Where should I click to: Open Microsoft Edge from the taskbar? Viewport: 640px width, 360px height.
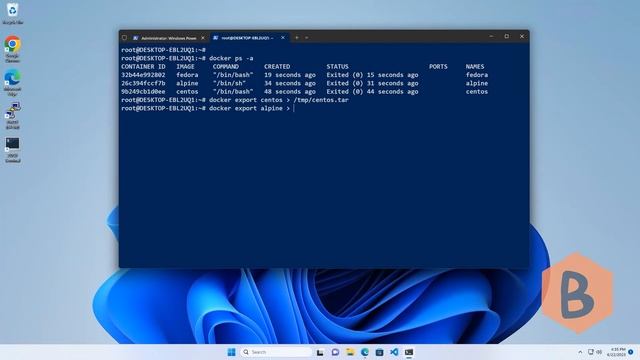click(364, 352)
